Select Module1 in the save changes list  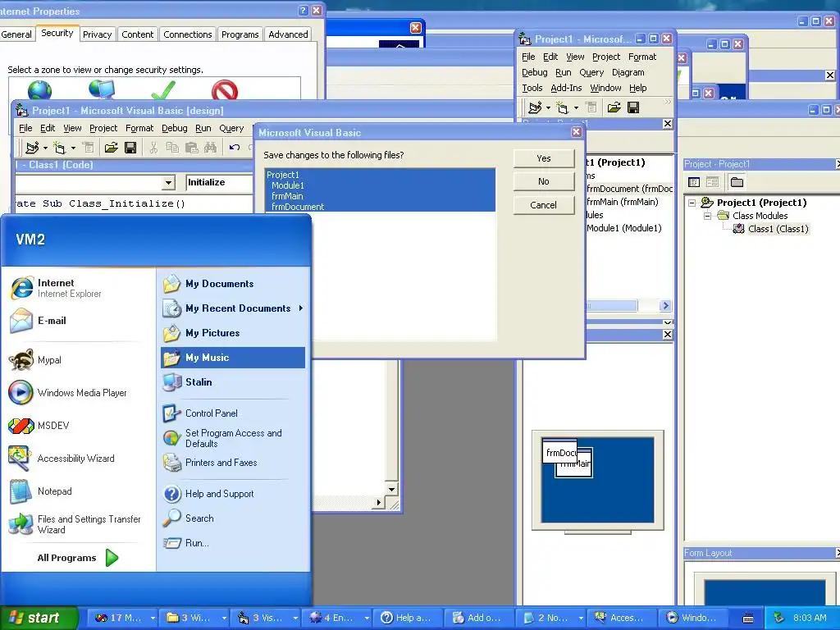[x=380, y=185]
